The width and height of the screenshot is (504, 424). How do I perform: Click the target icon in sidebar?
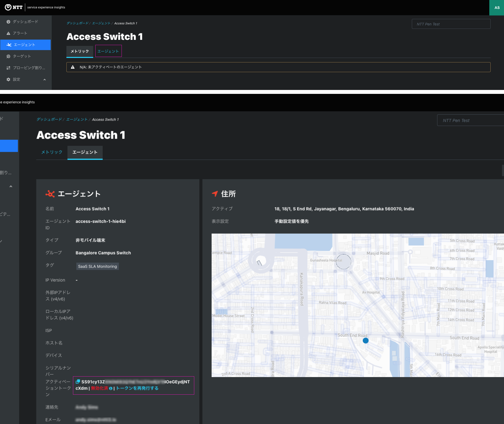(x=8, y=56)
